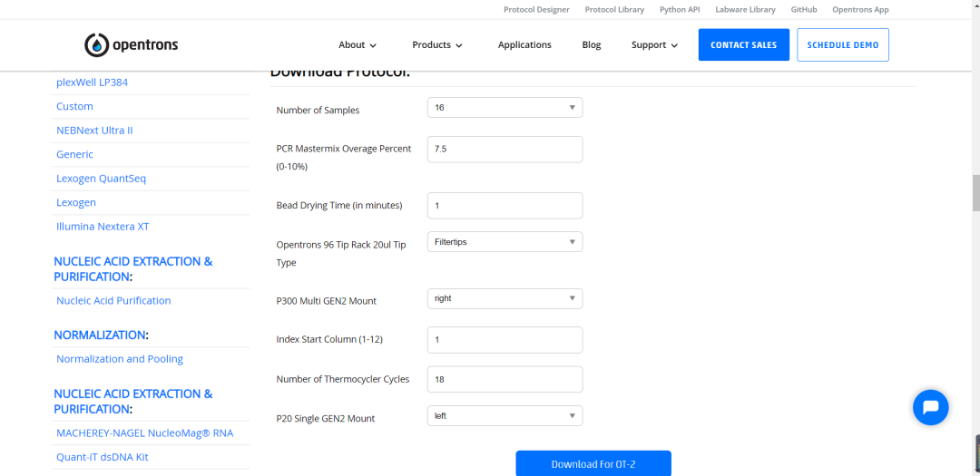Screen dimensions: 980x476
Task: Open Nucleic Acid Purification link
Action: tap(113, 300)
